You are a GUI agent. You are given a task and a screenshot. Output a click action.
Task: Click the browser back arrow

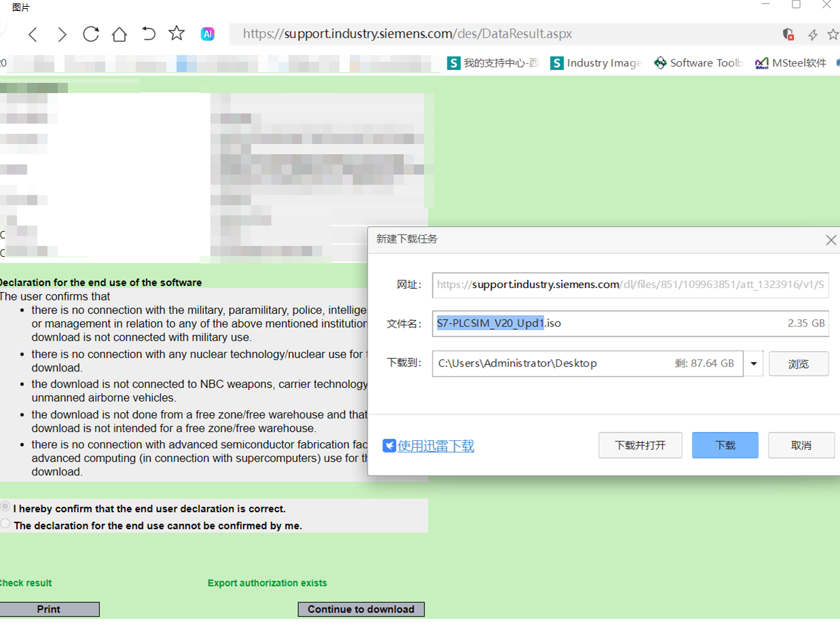click(33, 34)
